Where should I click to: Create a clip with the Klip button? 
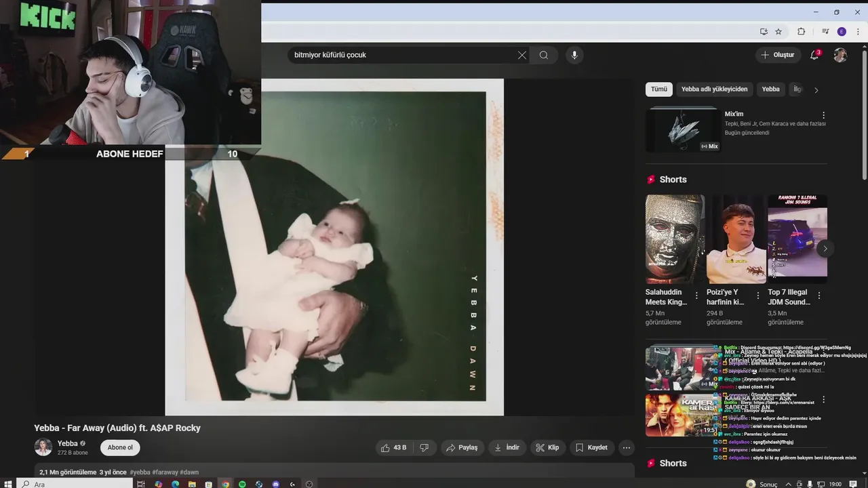coord(547,447)
